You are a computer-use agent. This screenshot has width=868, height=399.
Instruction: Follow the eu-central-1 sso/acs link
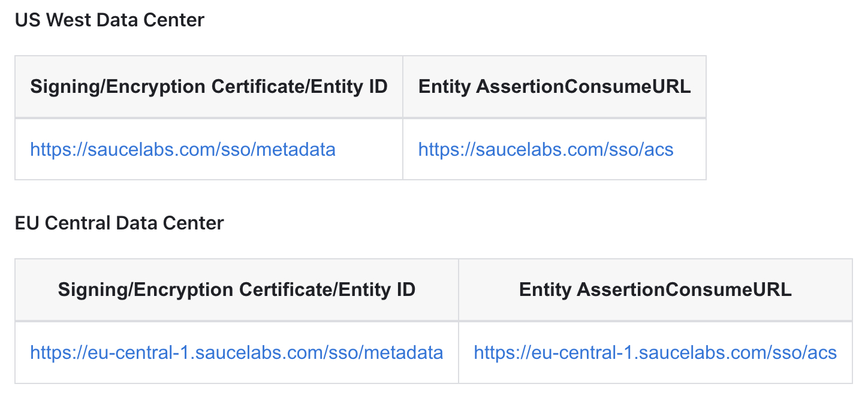pyautogui.click(x=655, y=352)
